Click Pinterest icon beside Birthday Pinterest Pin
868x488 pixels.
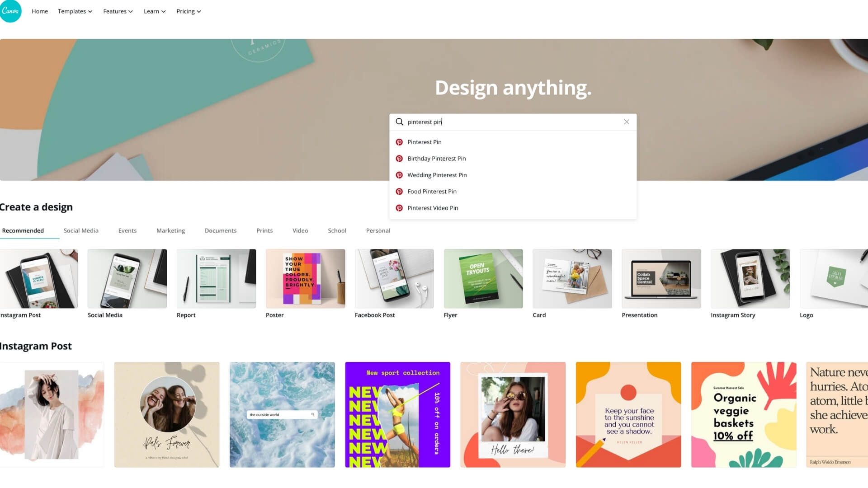pyautogui.click(x=399, y=159)
